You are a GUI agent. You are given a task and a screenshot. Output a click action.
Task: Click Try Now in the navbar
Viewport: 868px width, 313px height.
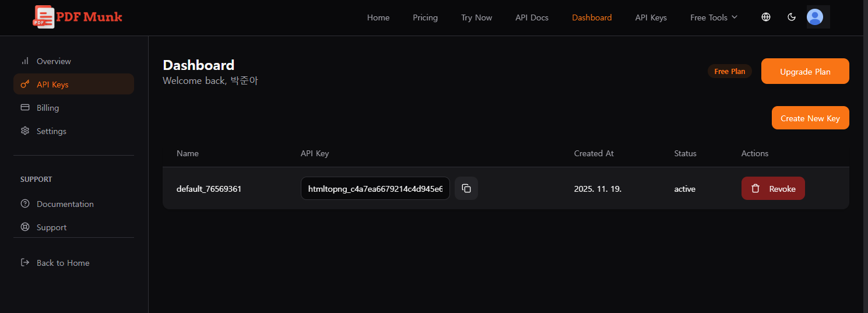point(476,17)
